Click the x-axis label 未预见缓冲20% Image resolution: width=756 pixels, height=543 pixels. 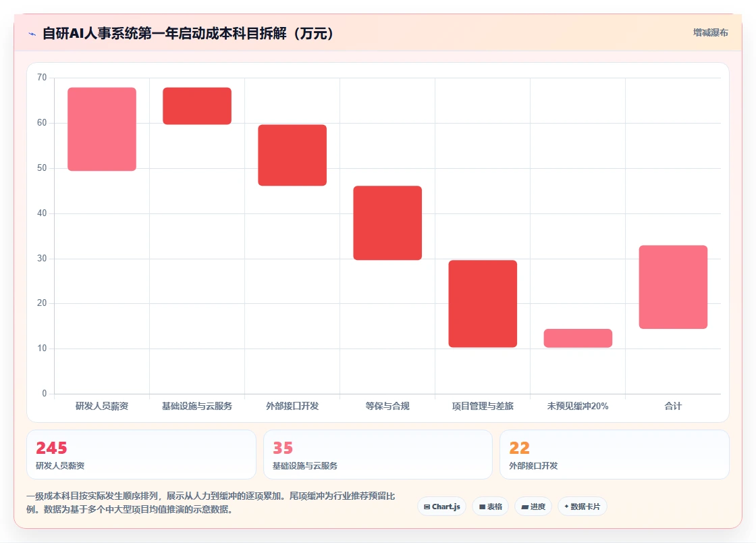click(x=578, y=406)
